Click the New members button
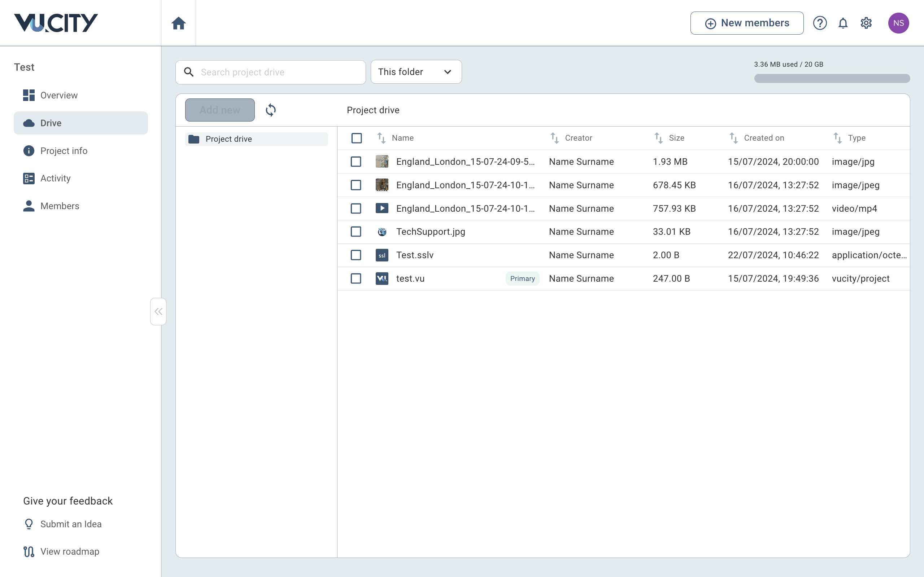924x577 pixels. pyautogui.click(x=746, y=23)
